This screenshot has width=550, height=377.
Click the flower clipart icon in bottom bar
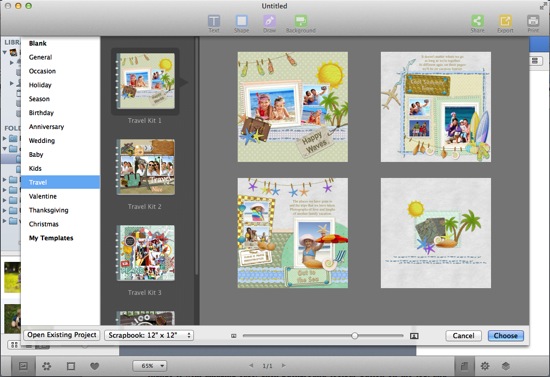47,366
